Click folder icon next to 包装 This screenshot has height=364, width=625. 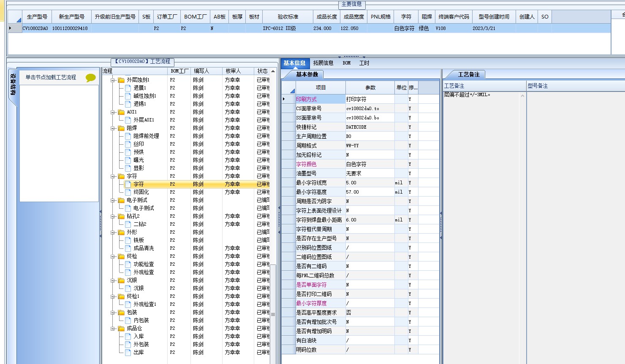pyautogui.click(x=121, y=312)
